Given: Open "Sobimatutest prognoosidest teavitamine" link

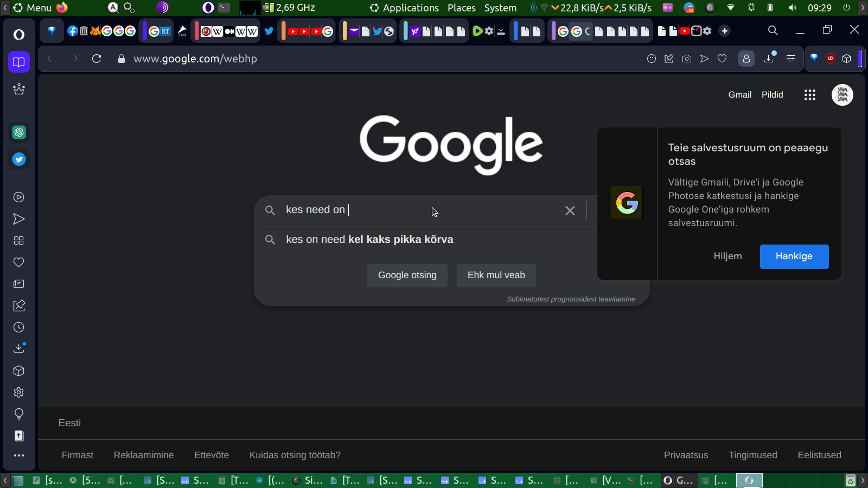Looking at the screenshot, I should pos(571,299).
